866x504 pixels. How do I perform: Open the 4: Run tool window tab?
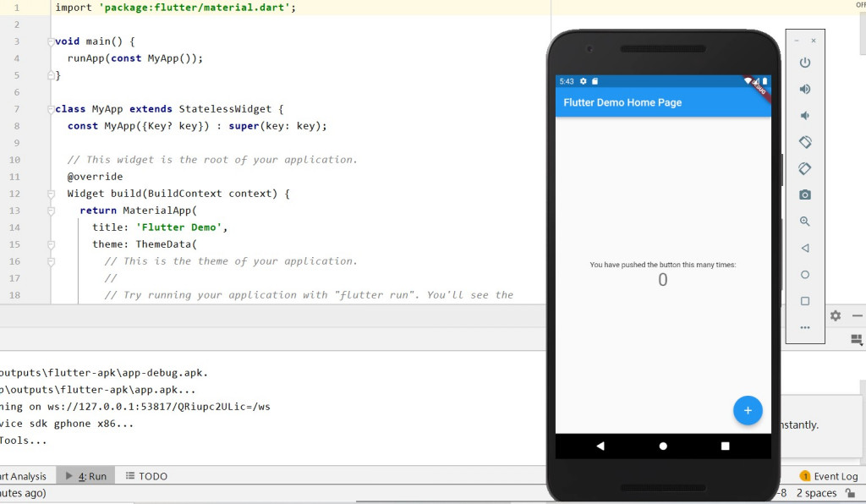(86, 476)
